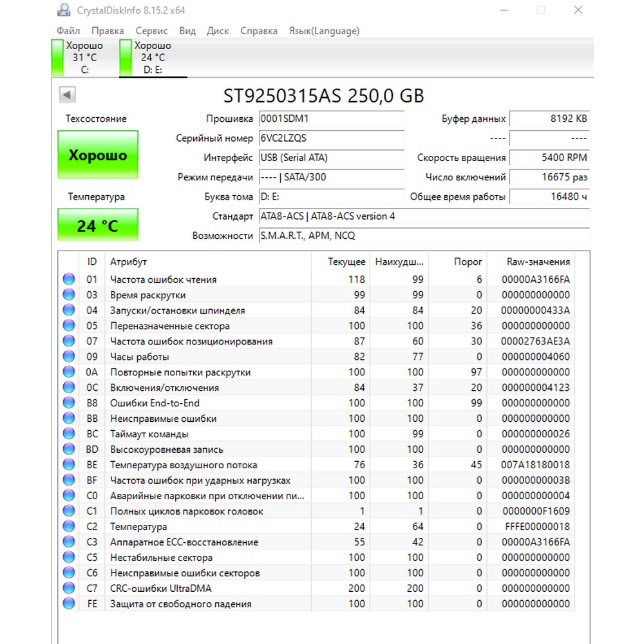Select the Повторные попытки раскрутки row
The height and width of the screenshot is (644, 644).
(x=316, y=372)
